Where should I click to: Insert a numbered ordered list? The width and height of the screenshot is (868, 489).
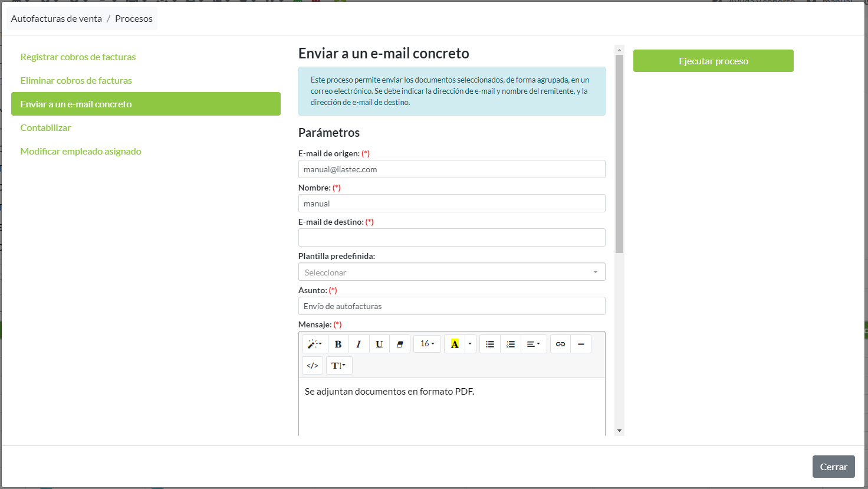coord(511,344)
